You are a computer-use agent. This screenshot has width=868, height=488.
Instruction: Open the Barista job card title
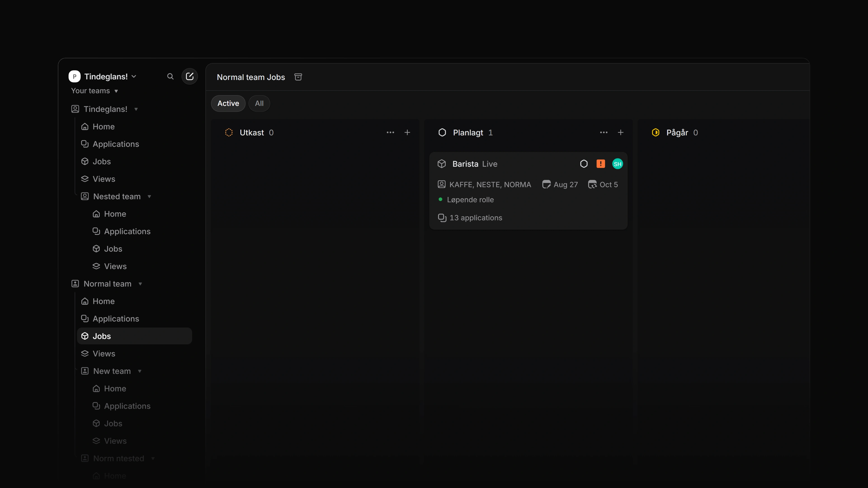tap(465, 164)
